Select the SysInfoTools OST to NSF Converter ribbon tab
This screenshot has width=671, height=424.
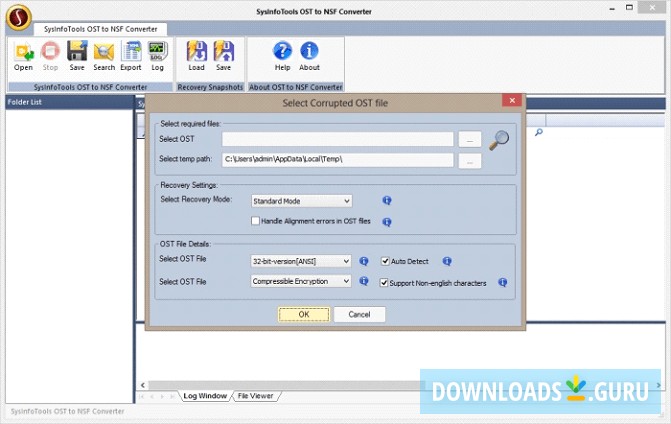(x=101, y=29)
